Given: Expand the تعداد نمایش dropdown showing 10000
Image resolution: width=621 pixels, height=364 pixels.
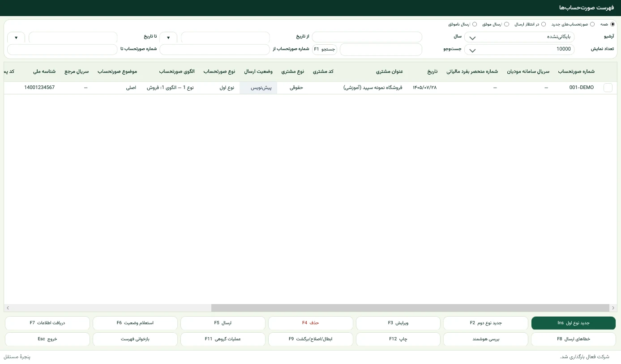Looking at the screenshot, I should point(519,49).
